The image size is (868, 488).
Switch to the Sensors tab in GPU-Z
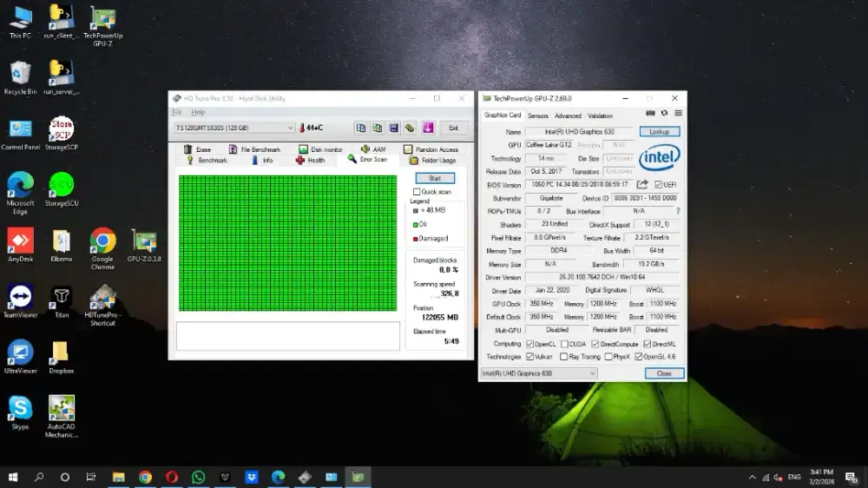click(537, 115)
